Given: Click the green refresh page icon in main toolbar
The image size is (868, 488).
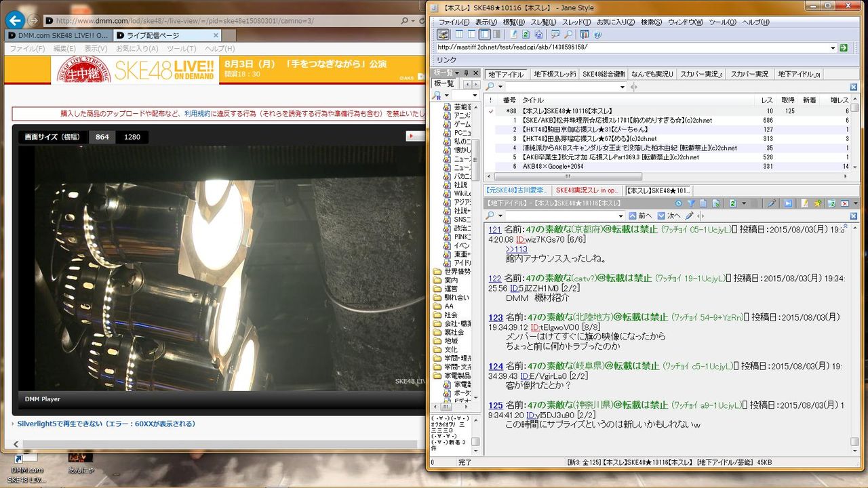Looking at the screenshot, I should coord(524,34).
